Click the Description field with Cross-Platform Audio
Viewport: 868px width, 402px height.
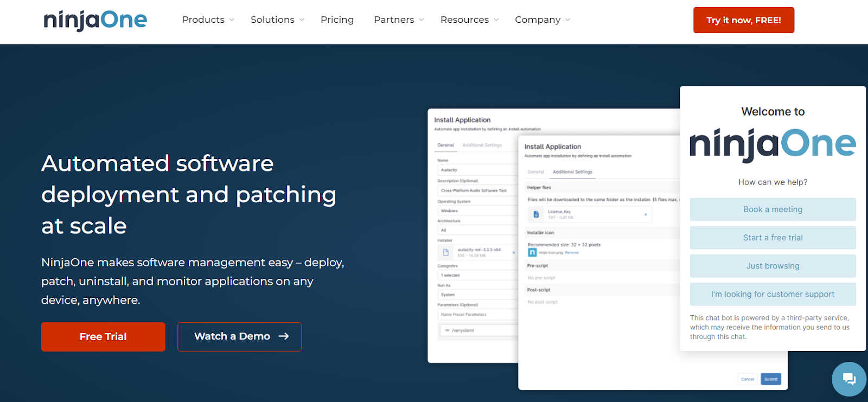tap(478, 190)
